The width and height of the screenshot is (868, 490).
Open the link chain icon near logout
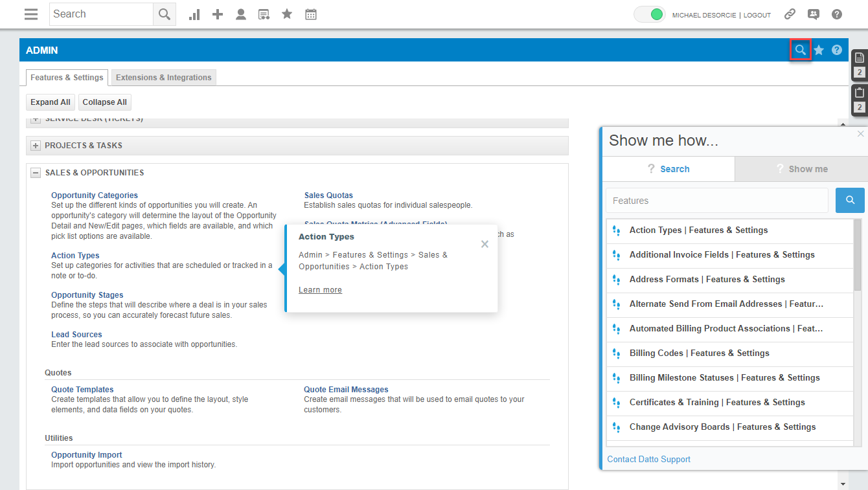coord(790,14)
